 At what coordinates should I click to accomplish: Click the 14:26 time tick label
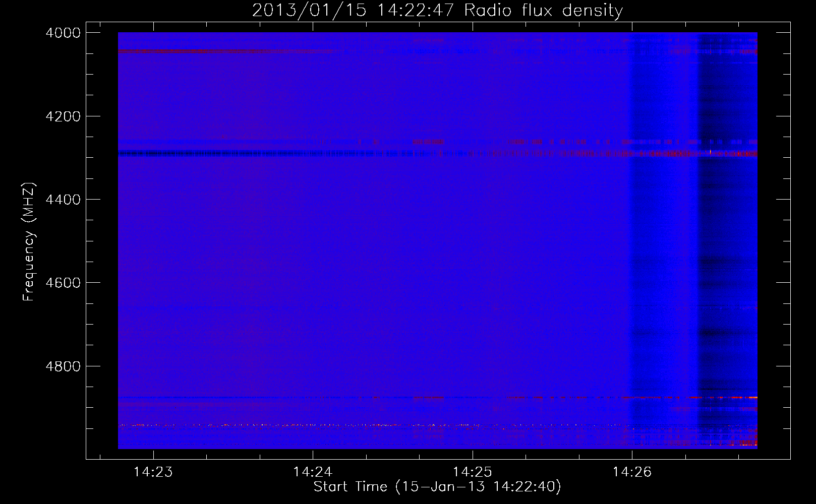[632, 472]
